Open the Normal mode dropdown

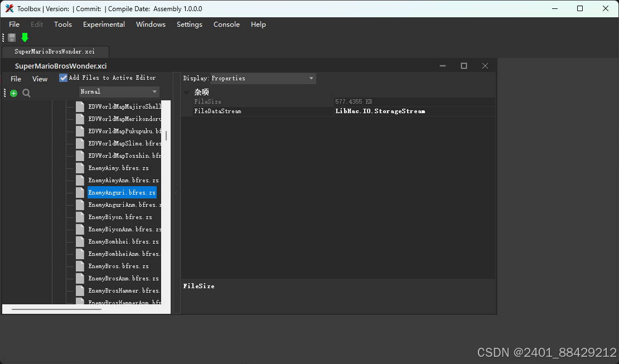pyautogui.click(x=119, y=91)
